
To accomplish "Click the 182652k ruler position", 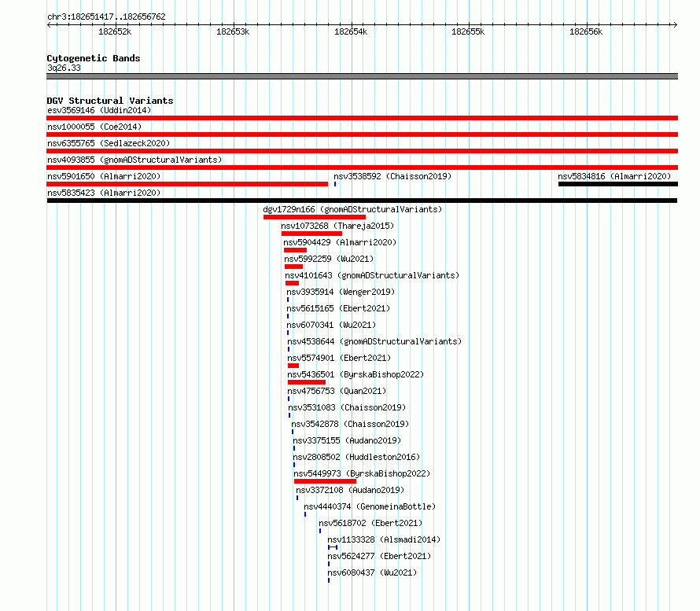I will 115,31.
